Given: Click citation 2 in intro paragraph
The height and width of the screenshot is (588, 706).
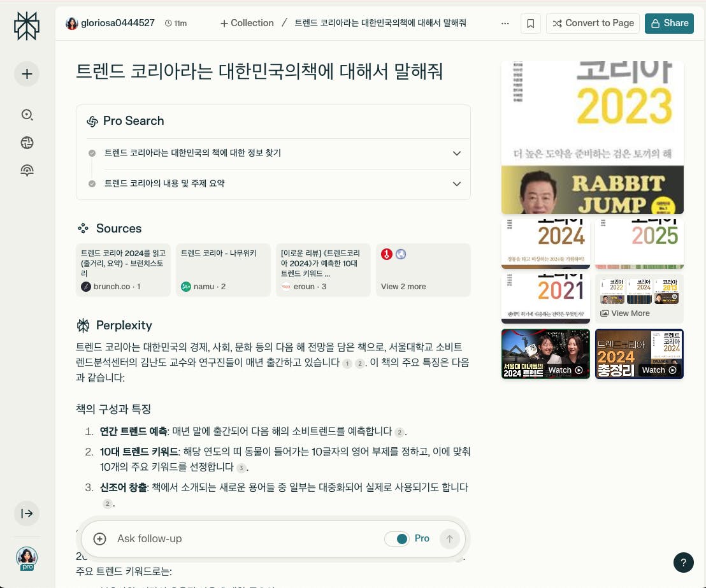Looking at the screenshot, I should coord(360,363).
